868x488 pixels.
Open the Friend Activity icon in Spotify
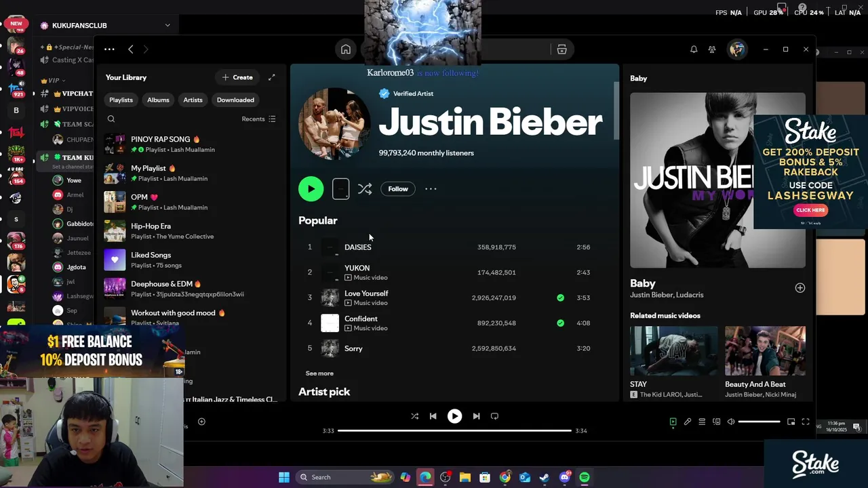tap(712, 49)
